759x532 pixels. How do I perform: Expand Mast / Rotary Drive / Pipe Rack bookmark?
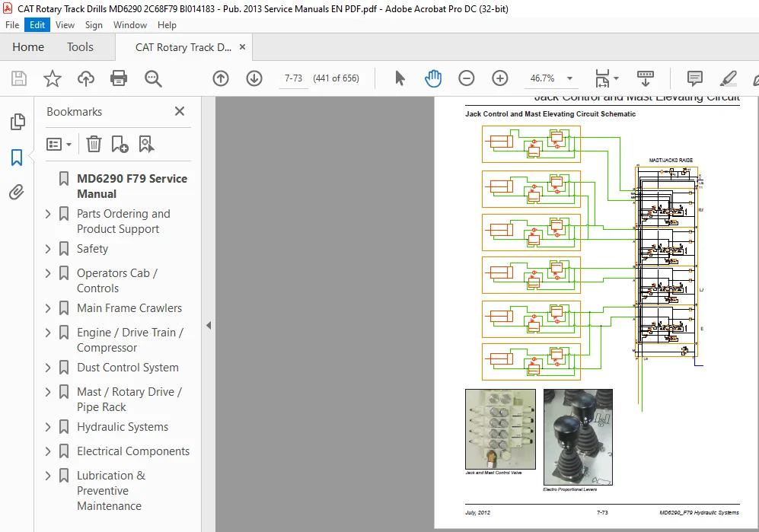48,392
